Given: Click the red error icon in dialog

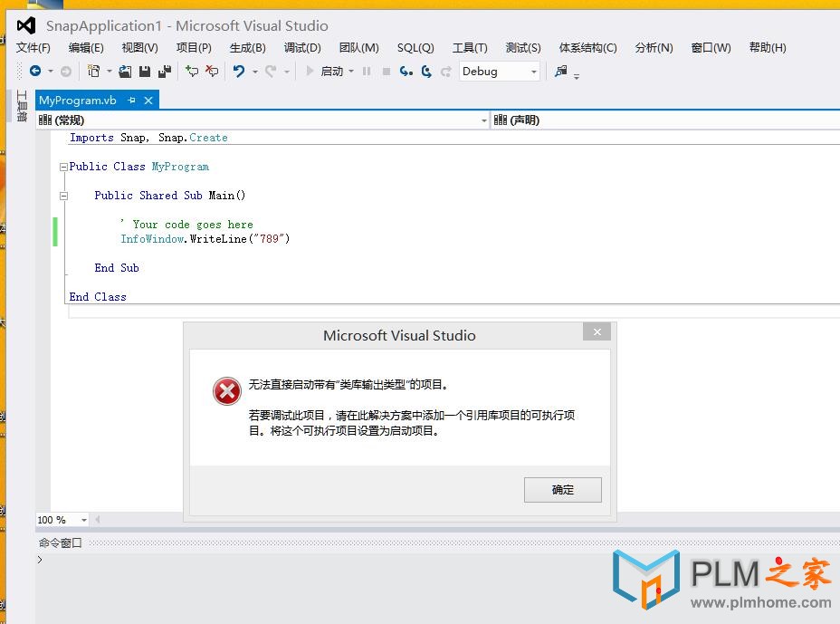Looking at the screenshot, I should coord(227,391).
